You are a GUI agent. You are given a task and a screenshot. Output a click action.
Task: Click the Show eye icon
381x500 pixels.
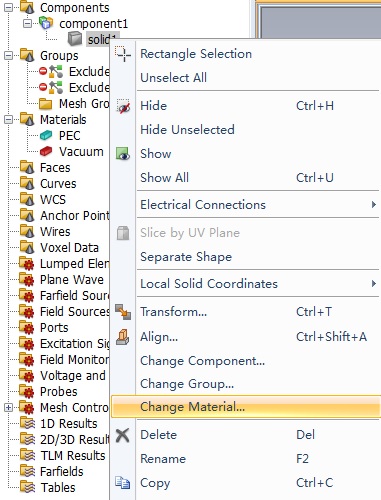click(123, 154)
